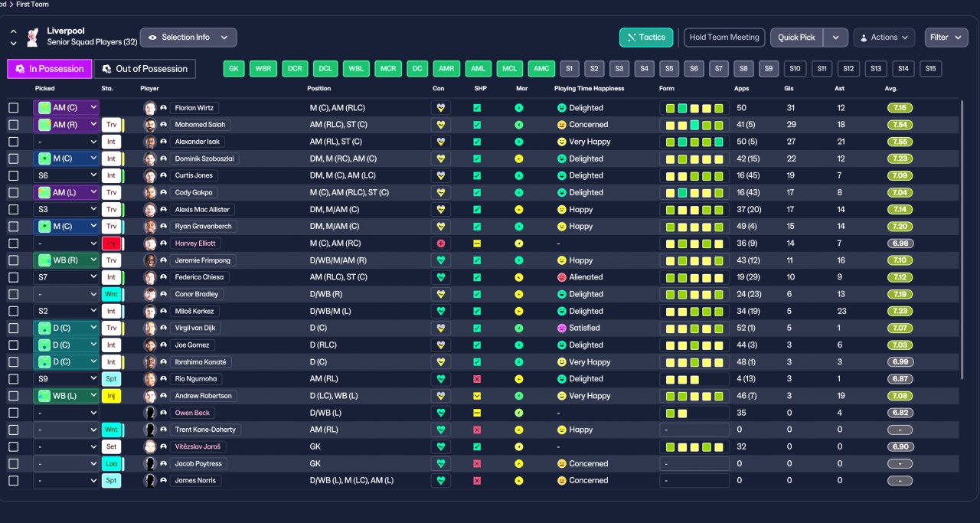Tick the checkbox for Jacob Poytress
Viewport: 980px width, 523px height.
(x=13, y=464)
